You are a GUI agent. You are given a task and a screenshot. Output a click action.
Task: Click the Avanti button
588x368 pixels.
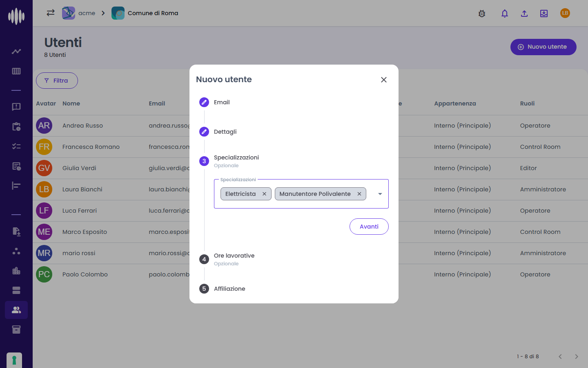[369, 227]
